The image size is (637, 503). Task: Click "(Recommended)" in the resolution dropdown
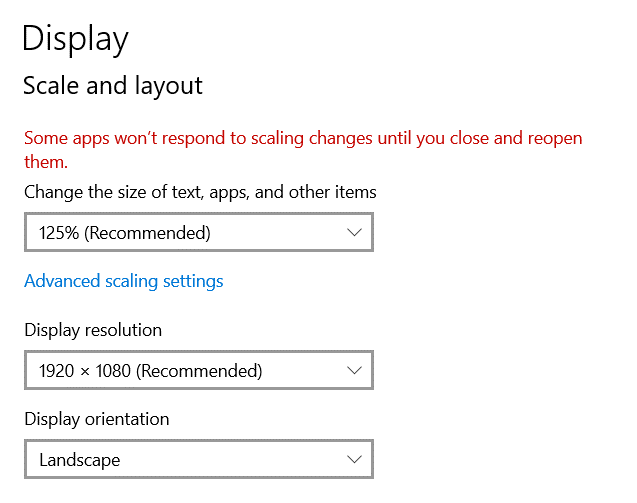click(199, 371)
